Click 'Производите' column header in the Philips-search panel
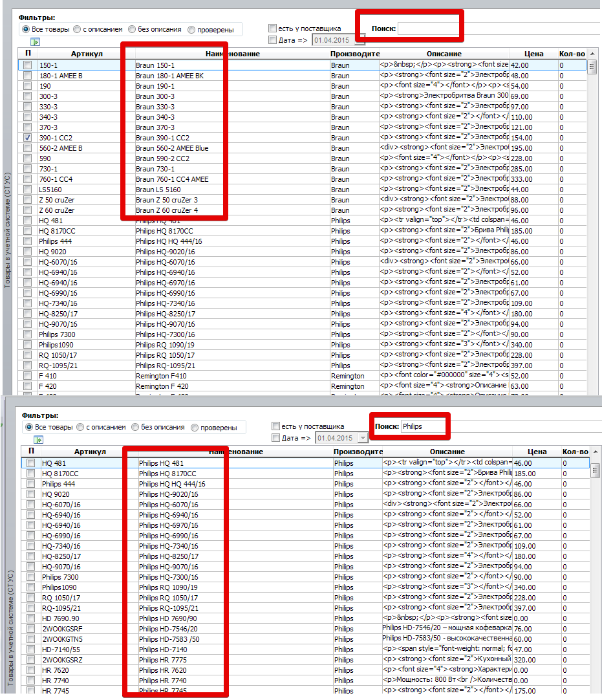602x700 pixels. click(358, 452)
